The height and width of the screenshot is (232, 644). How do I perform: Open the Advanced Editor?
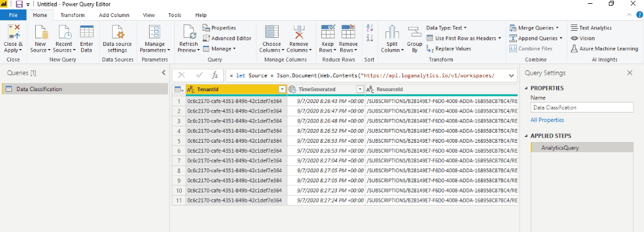pyautogui.click(x=226, y=38)
